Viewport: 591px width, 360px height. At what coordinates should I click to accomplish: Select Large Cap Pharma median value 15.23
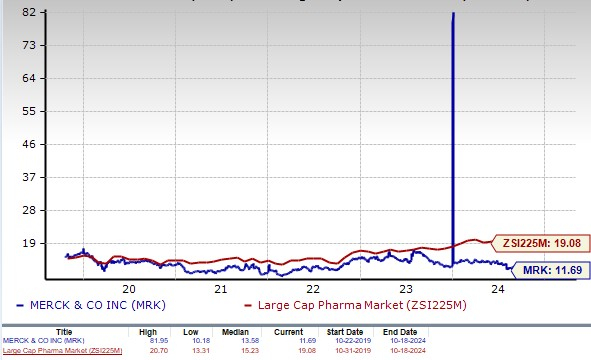(250, 351)
